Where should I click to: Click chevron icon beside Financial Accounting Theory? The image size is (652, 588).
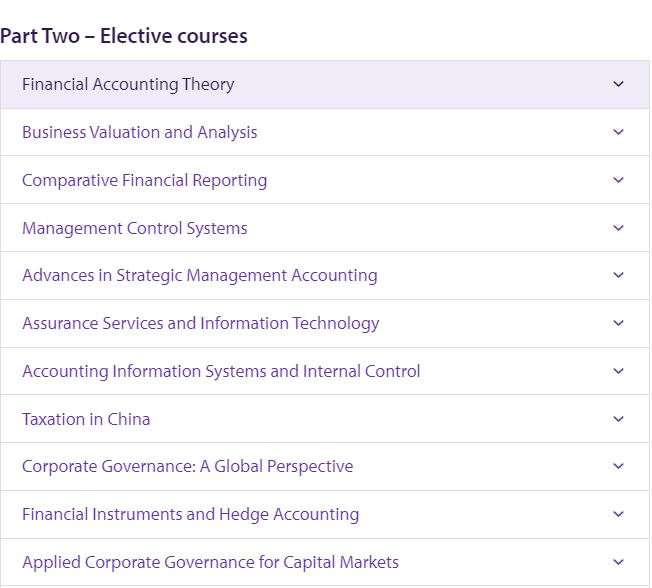click(618, 84)
